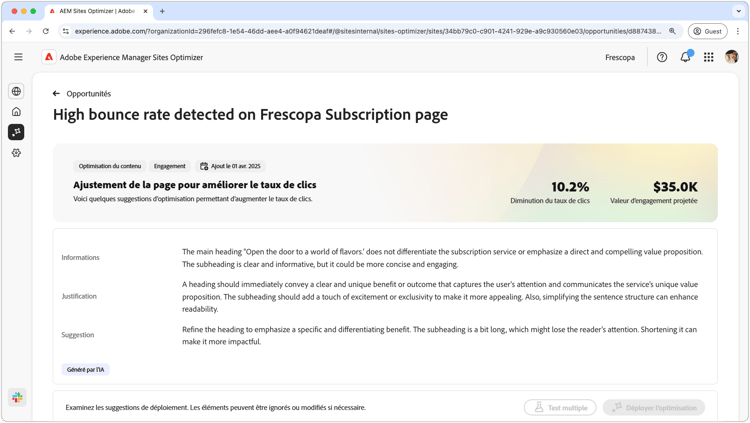Open a new browser tab
This screenshot has height=423, width=750.
pyautogui.click(x=162, y=11)
